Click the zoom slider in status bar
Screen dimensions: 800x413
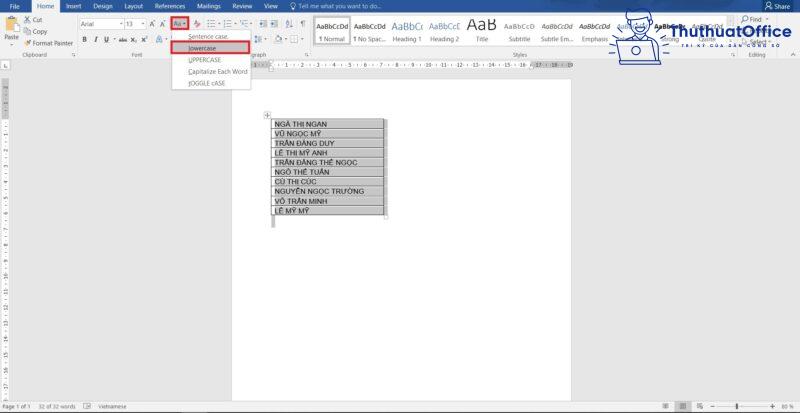pyautogui.click(x=737, y=406)
